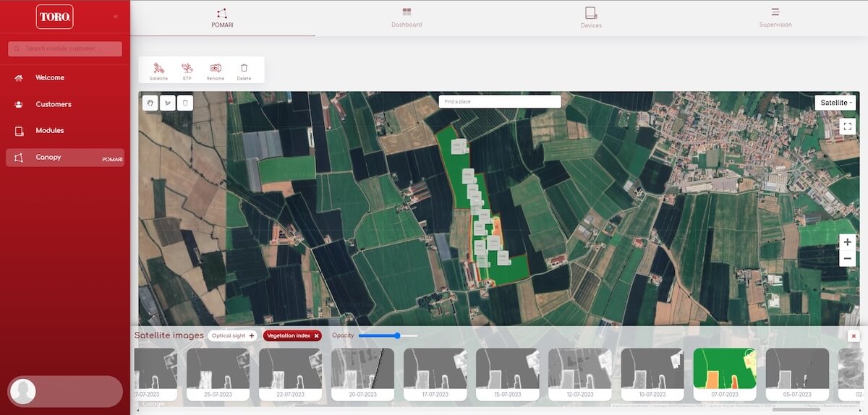Select the 07-07-2023 satellite image thumbnail
Viewport: 868px width, 415px height.
pyautogui.click(x=724, y=374)
